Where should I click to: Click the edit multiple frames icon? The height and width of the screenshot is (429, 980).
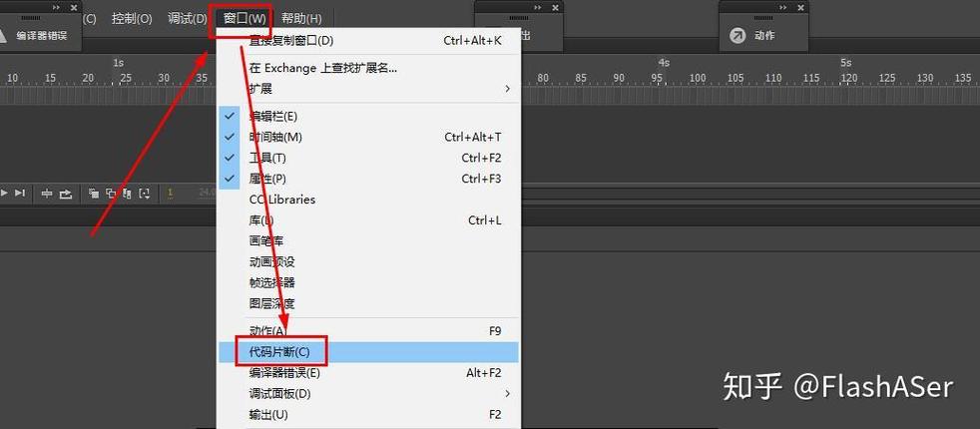pyautogui.click(x=128, y=194)
